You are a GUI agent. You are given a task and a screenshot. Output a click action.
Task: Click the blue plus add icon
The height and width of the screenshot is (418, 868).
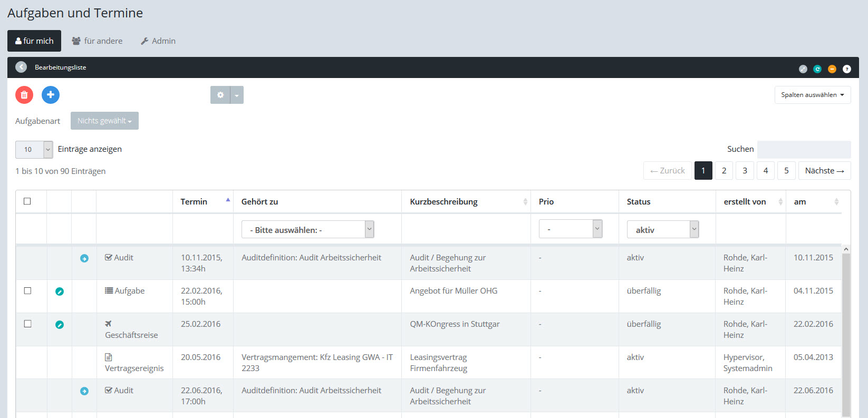51,95
